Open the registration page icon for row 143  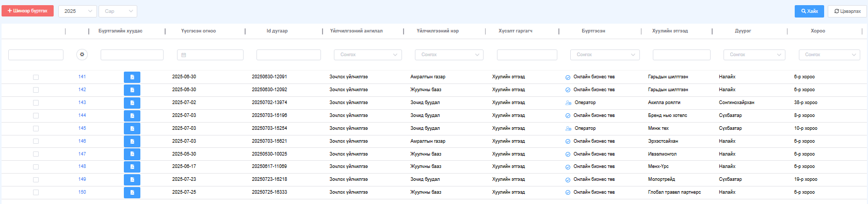[132, 103]
